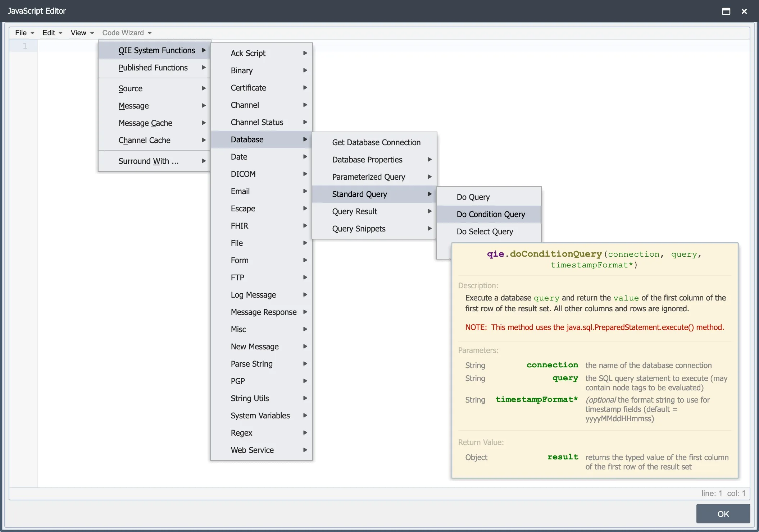759x532 pixels.
Task: Expand the Certificate submenu
Action: [x=262, y=88]
